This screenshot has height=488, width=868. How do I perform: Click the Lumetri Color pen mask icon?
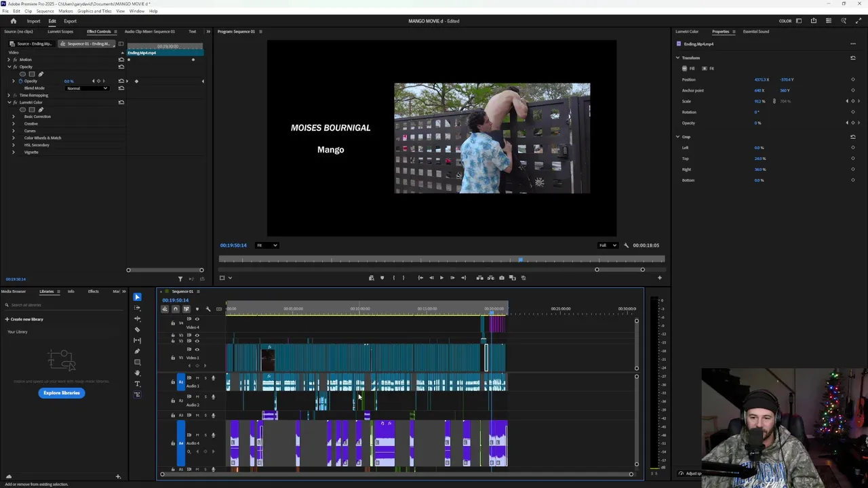tap(41, 110)
